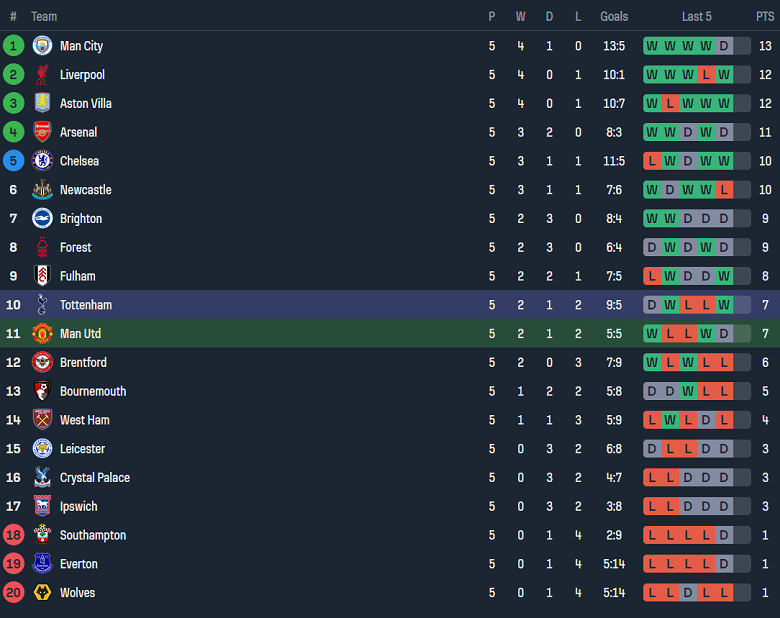
Task: Click the Tottenham club crest
Action: 42,305
